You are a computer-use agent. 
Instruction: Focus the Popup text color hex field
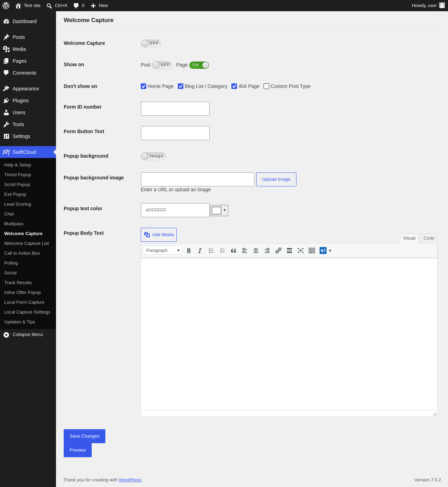point(175,210)
